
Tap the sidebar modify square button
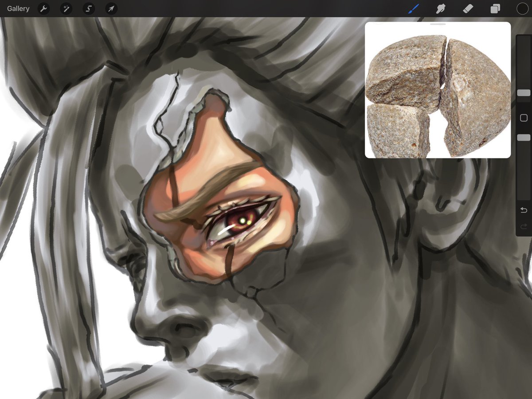[x=524, y=118]
